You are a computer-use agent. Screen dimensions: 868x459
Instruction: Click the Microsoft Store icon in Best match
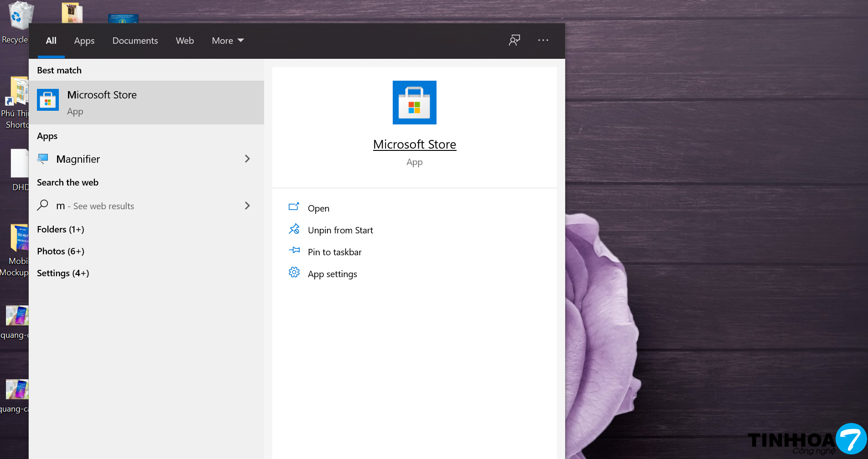tap(48, 100)
